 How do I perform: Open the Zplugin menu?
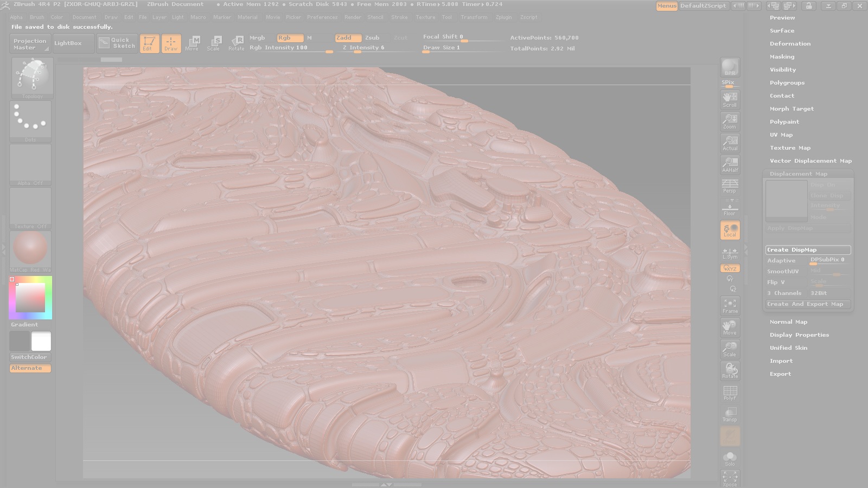[x=503, y=17]
